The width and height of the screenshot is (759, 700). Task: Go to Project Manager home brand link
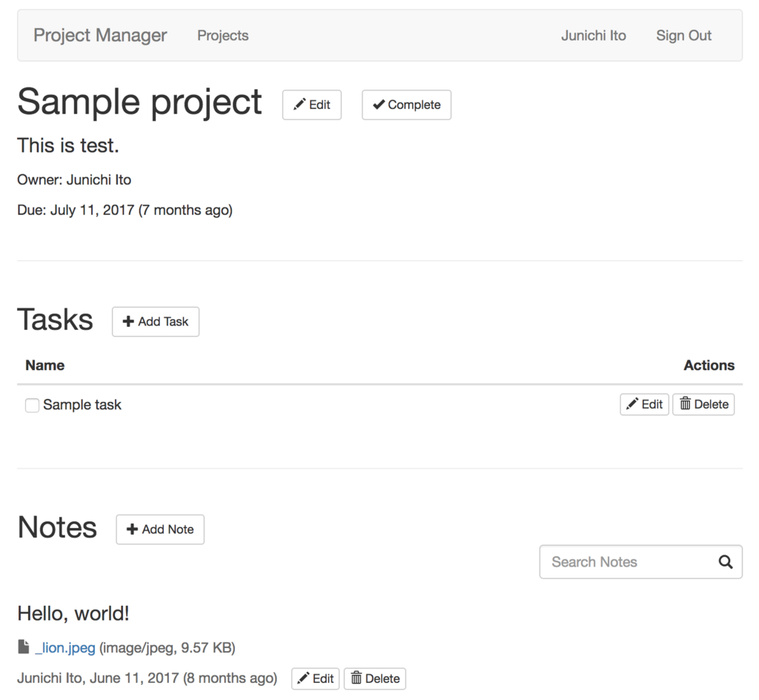coord(100,36)
